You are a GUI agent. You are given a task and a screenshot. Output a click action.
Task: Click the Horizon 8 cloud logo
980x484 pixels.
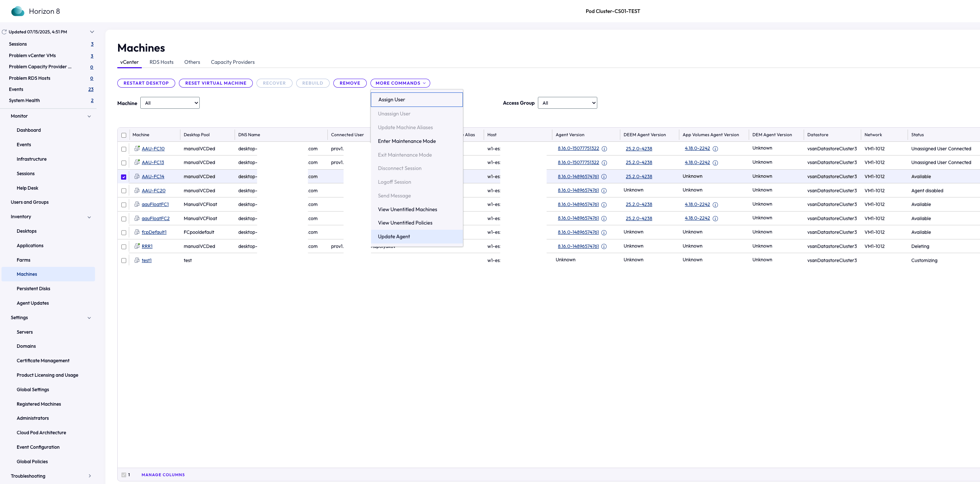pos(17,11)
